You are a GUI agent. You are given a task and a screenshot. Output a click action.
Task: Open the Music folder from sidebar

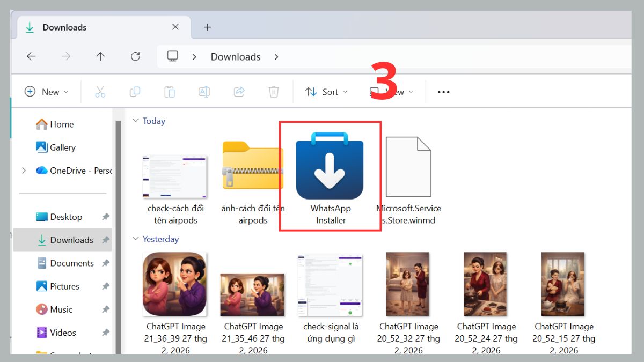tap(61, 309)
